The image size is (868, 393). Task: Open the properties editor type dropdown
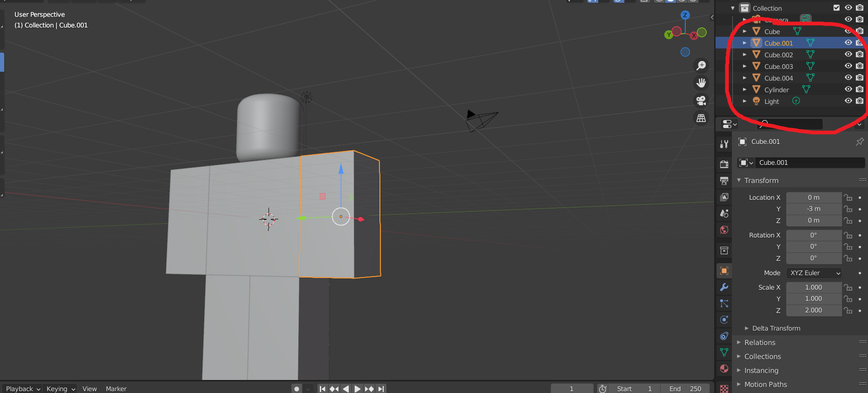coord(730,124)
